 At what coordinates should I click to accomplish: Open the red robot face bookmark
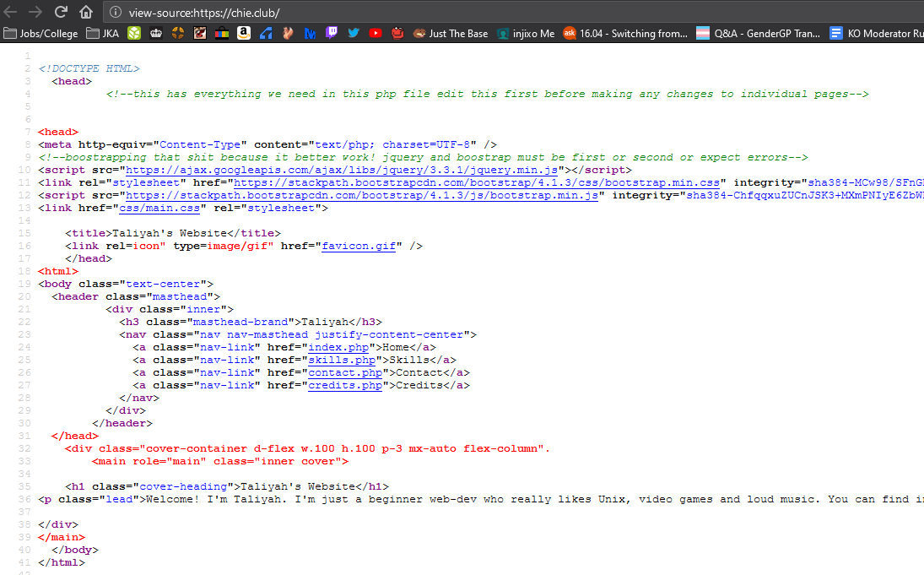[397, 33]
